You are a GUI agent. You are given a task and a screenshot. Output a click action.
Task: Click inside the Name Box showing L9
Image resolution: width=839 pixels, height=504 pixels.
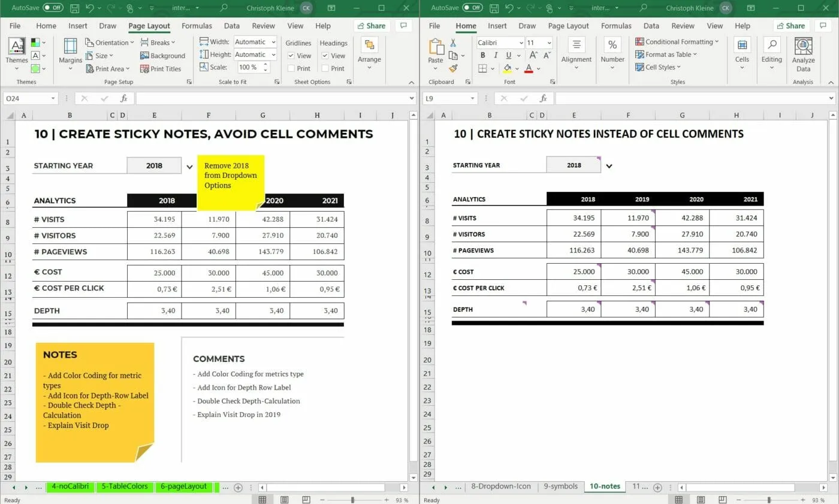coord(446,98)
